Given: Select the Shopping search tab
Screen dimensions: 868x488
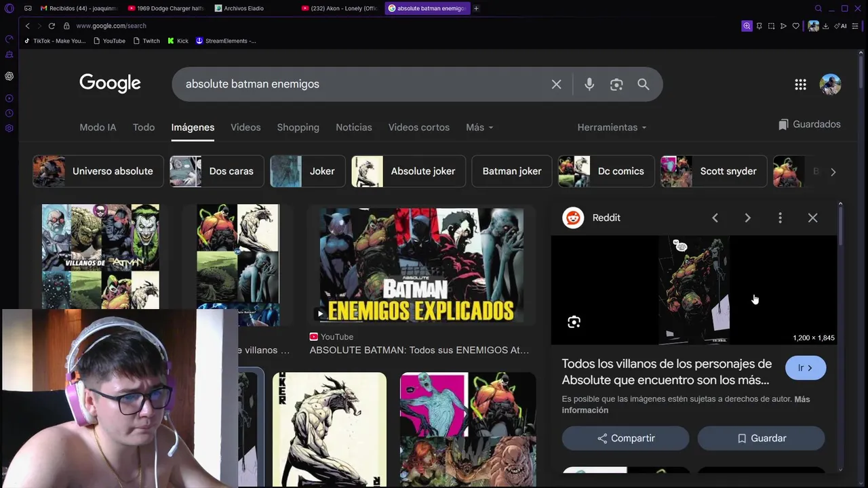Looking at the screenshot, I should point(298,127).
